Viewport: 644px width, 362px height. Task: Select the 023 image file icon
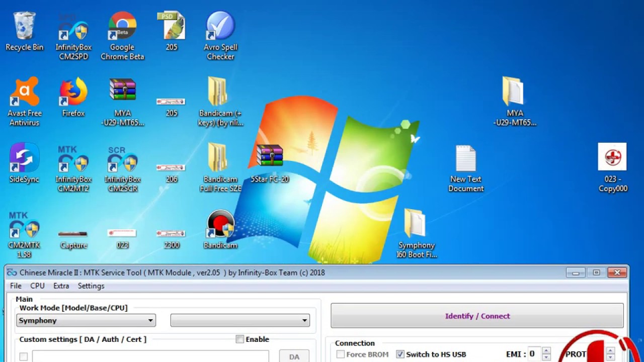(x=122, y=239)
